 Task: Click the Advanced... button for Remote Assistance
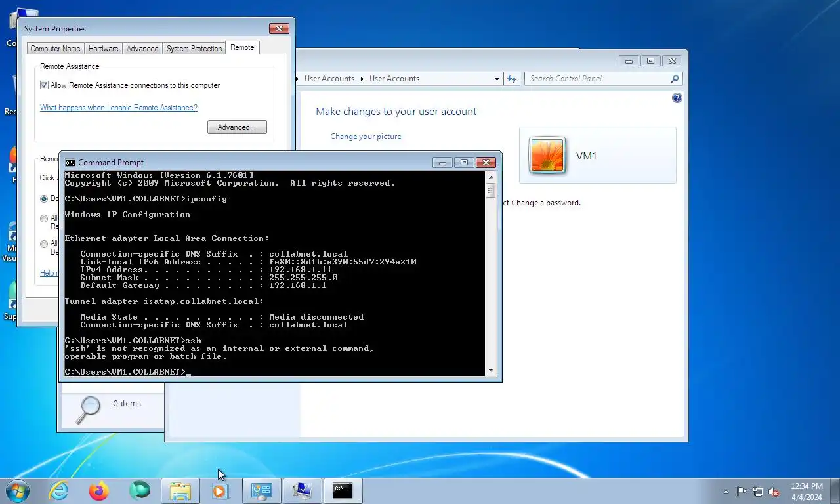(237, 127)
